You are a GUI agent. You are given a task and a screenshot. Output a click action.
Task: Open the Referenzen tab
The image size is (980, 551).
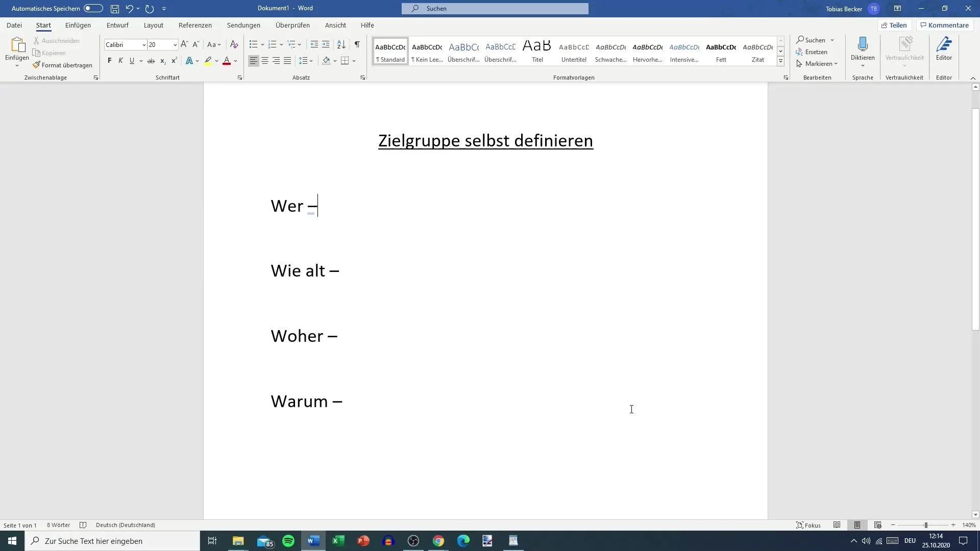195,25
